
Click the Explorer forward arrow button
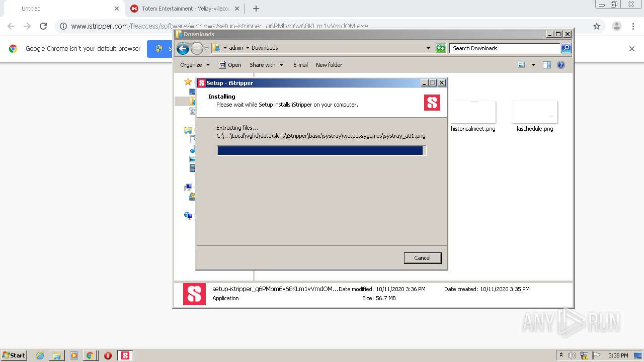pos(197,48)
